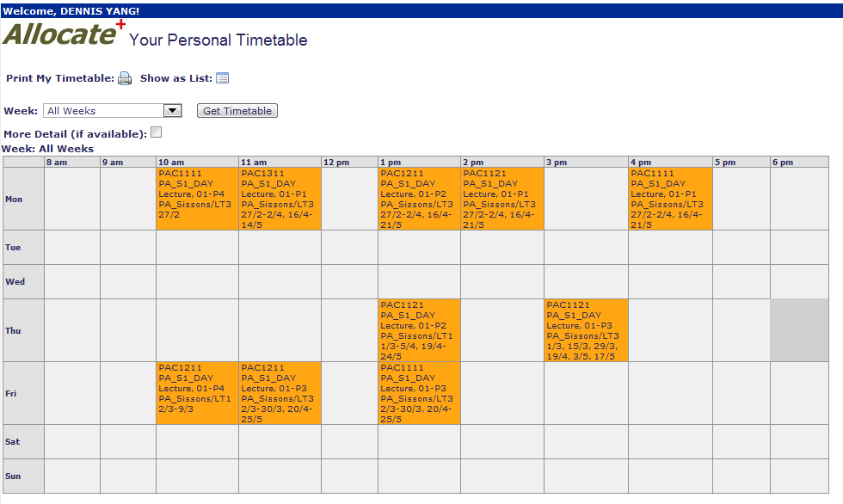Click the Show as List icon
This screenshot has width=843, height=504.
pos(222,78)
